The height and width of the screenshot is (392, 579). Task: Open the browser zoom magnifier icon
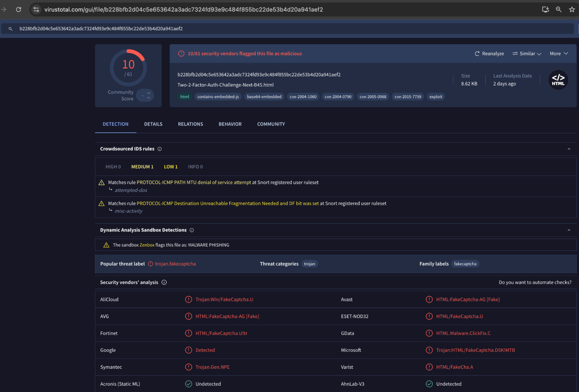point(559,10)
